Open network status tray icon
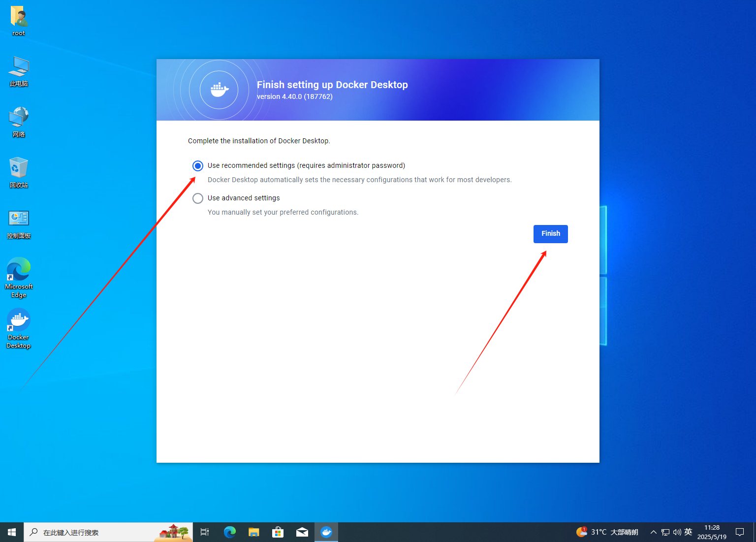The height and width of the screenshot is (542, 756). 665,532
